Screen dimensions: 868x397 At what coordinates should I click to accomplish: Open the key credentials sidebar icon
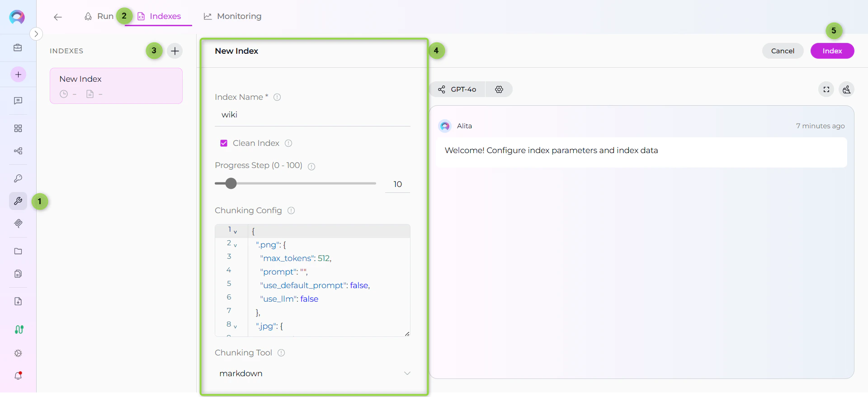click(x=18, y=178)
